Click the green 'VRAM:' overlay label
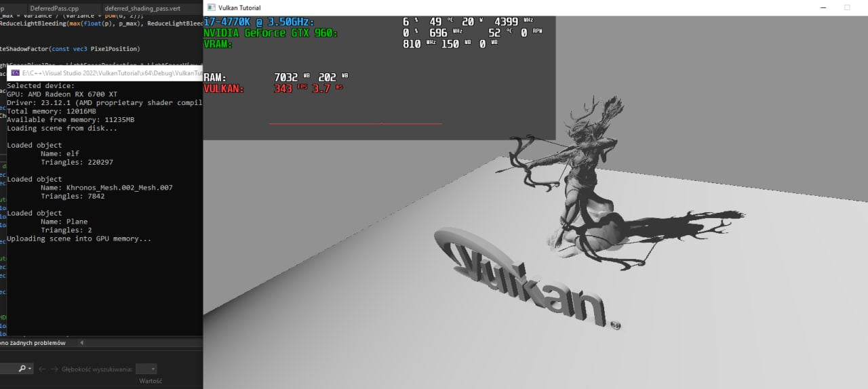The height and width of the screenshot is (389, 868). (x=218, y=43)
